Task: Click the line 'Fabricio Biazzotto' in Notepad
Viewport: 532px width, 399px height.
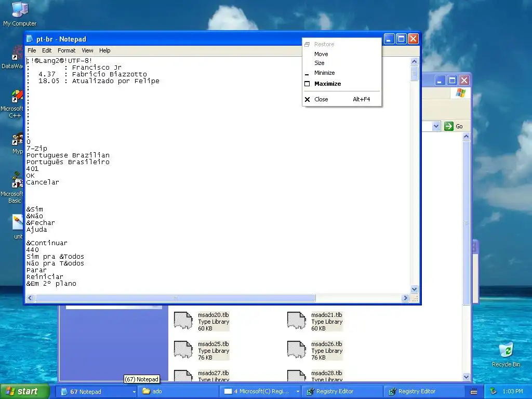Action: (109, 74)
